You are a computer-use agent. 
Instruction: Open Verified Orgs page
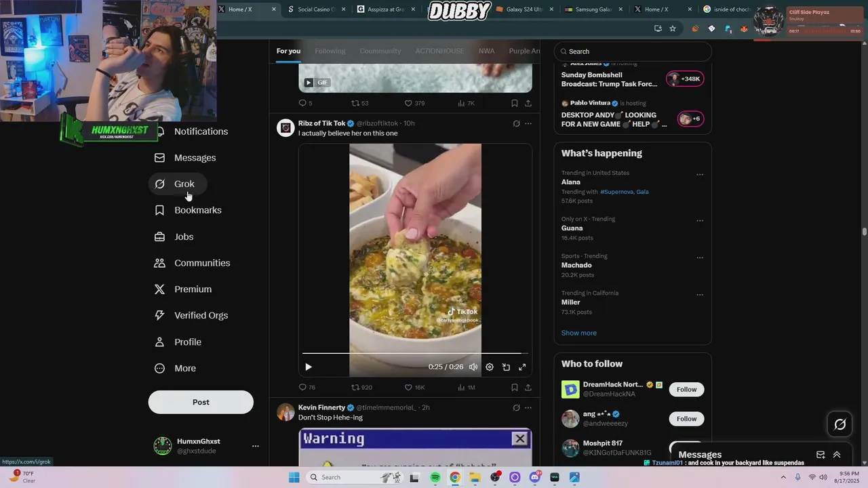coord(191,315)
